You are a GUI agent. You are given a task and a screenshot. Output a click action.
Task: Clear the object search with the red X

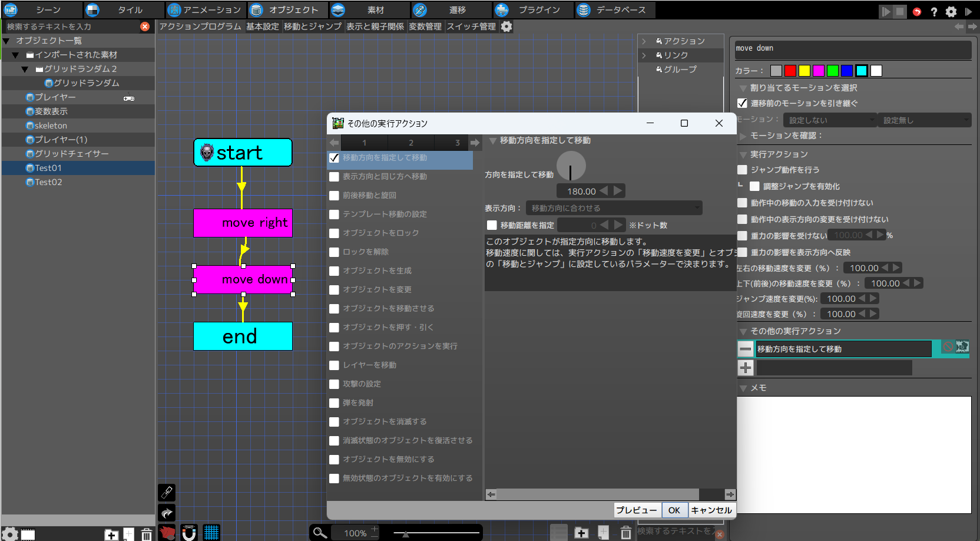coord(145,27)
